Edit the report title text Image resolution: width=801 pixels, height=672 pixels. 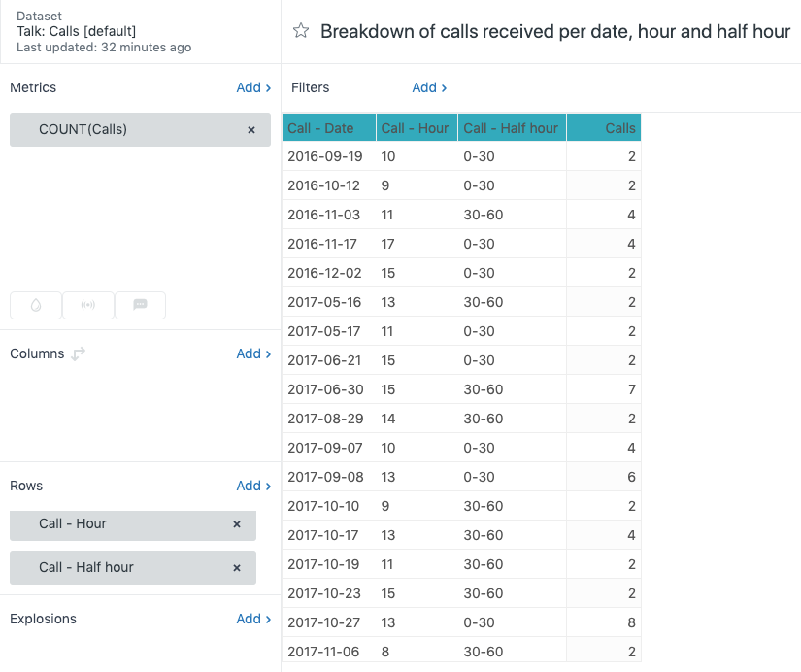[554, 31]
